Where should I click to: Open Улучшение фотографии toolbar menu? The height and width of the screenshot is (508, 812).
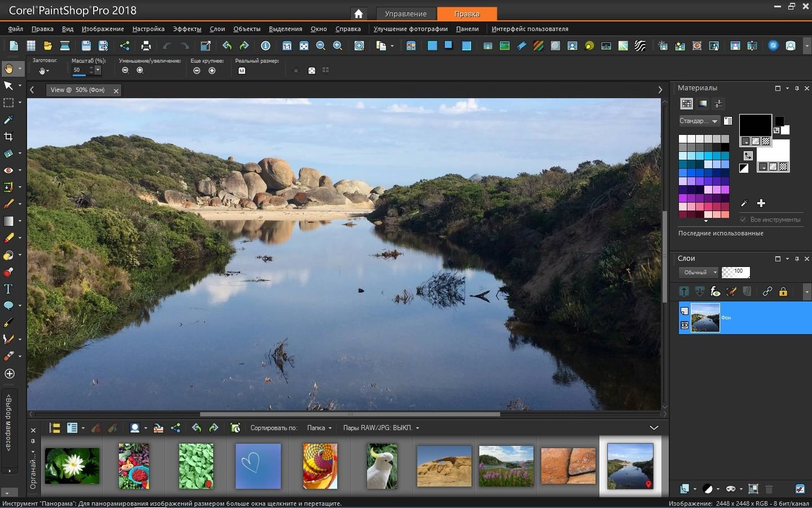411,29
